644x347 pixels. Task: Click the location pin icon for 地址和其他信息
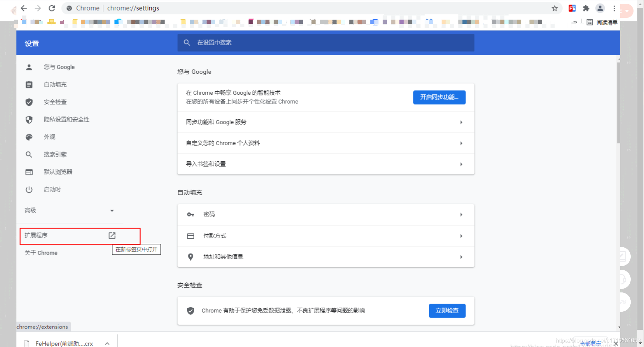[190, 257]
